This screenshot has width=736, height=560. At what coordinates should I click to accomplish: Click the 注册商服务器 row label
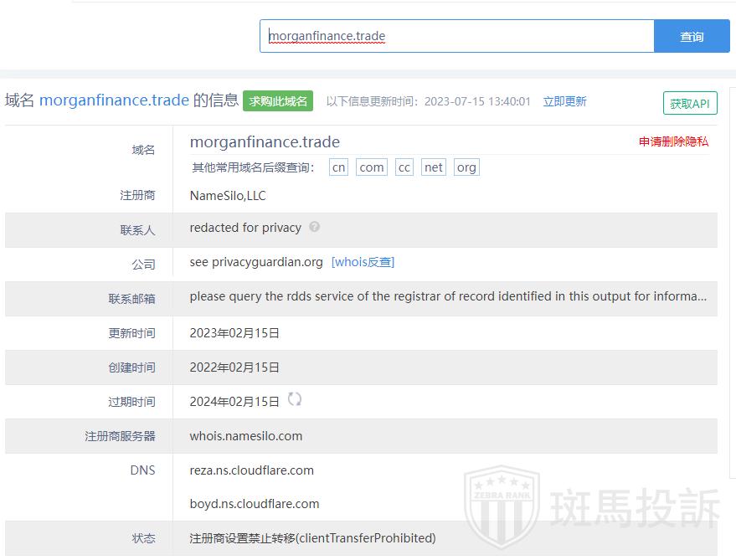tap(121, 436)
